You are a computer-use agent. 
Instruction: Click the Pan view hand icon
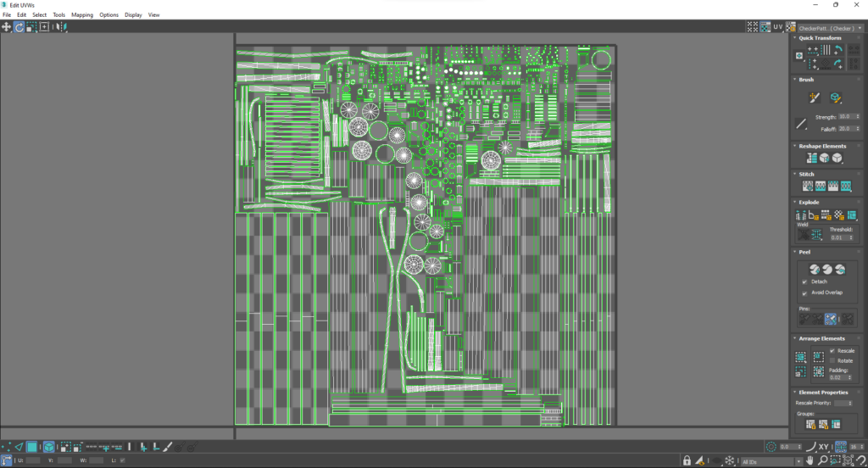pos(810,461)
